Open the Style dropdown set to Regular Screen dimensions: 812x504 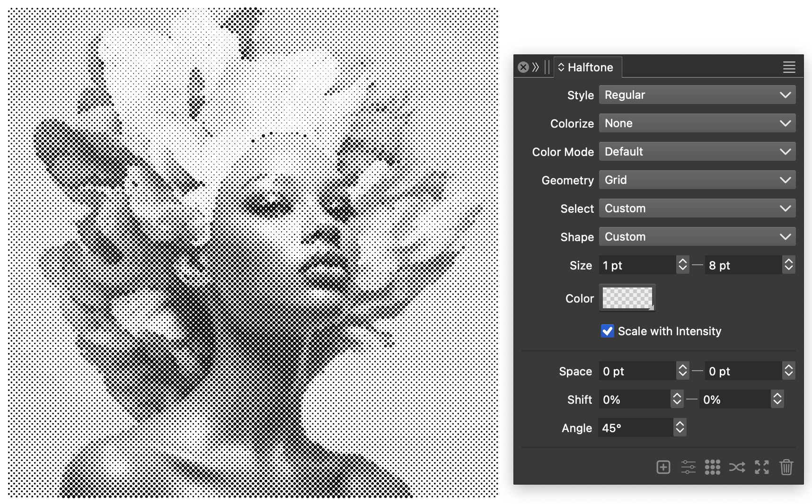coord(697,95)
